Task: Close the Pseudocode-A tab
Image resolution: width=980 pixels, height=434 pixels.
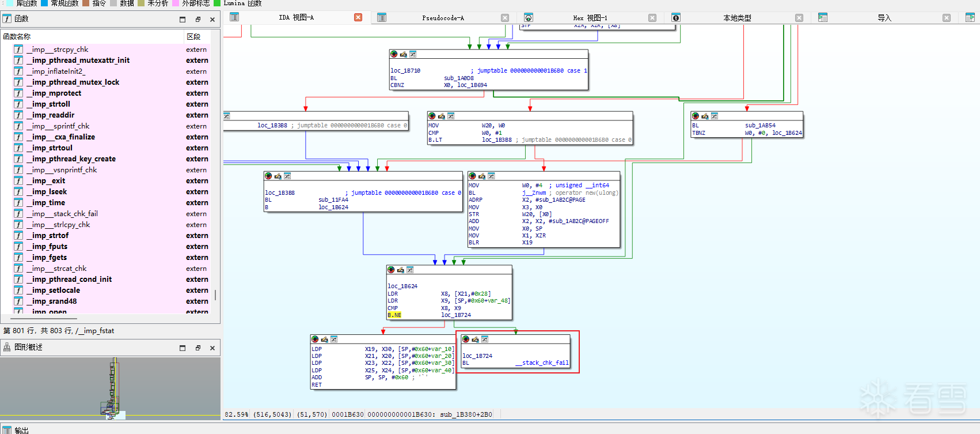Action: click(x=505, y=18)
